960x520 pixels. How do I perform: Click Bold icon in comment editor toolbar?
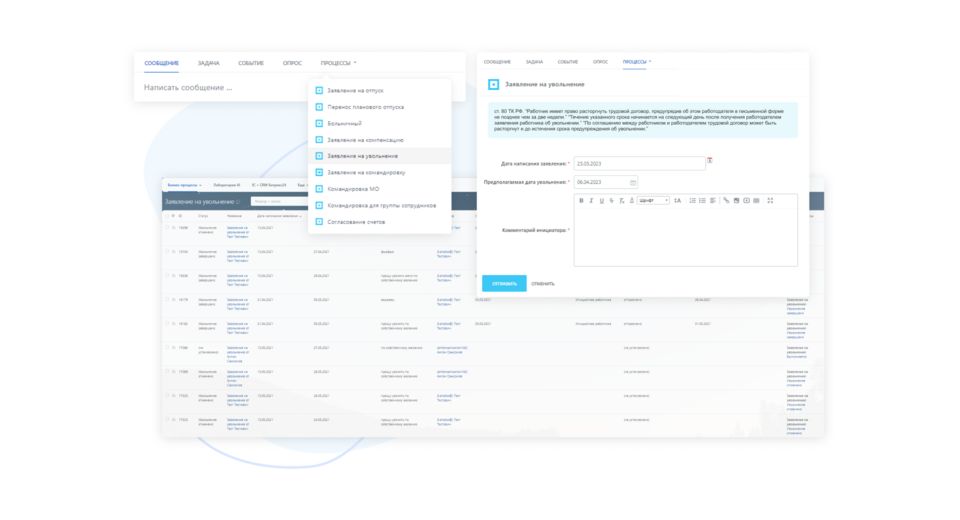582,201
